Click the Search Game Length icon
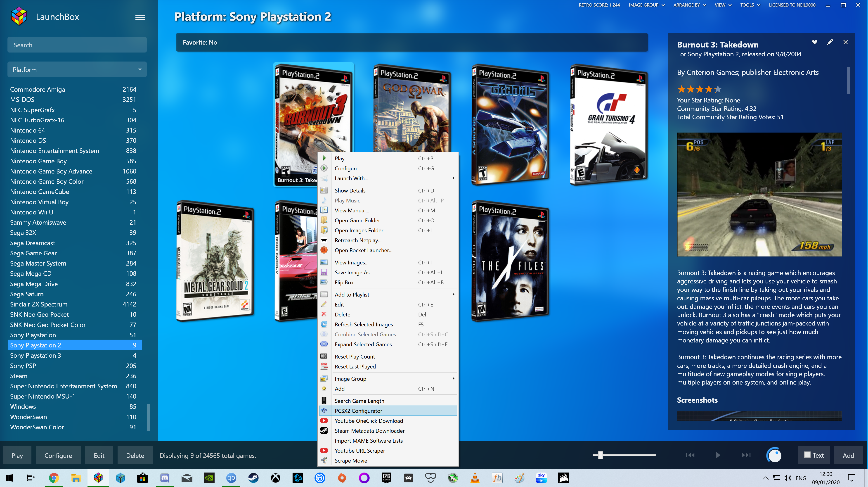This screenshot has width=868, height=487. (x=324, y=400)
